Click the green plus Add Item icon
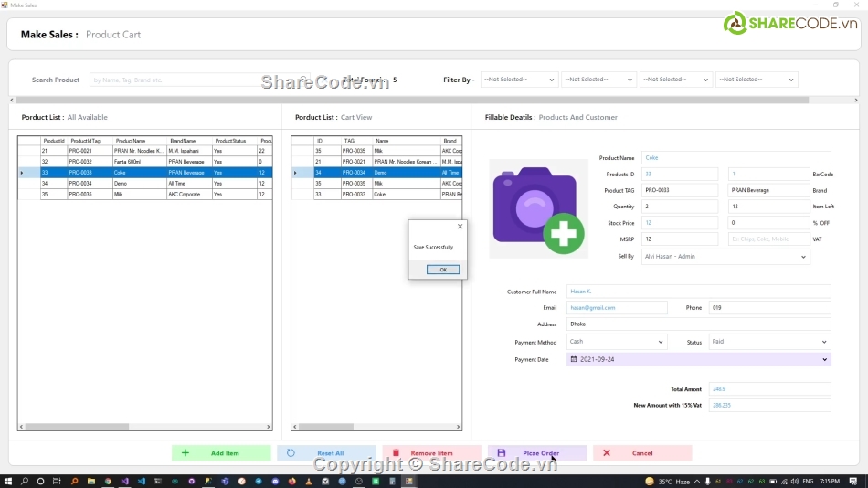Viewport: 868px width, 488px height. pyautogui.click(x=185, y=453)
